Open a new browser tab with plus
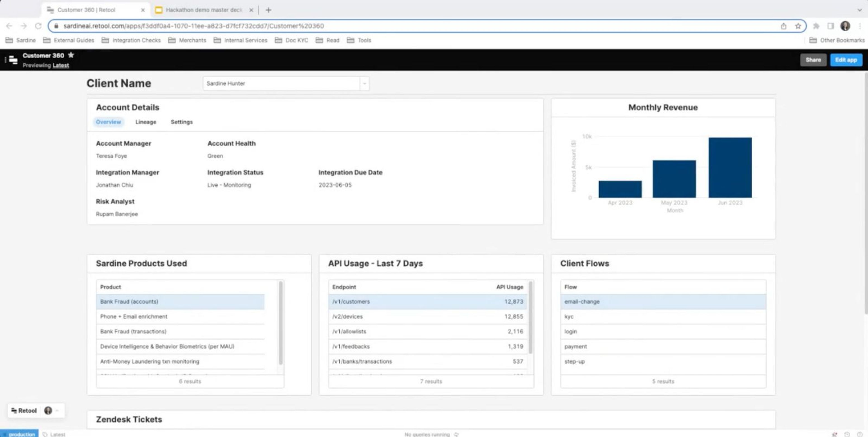This screenshot has width=868, height=437. click(268, 10)
